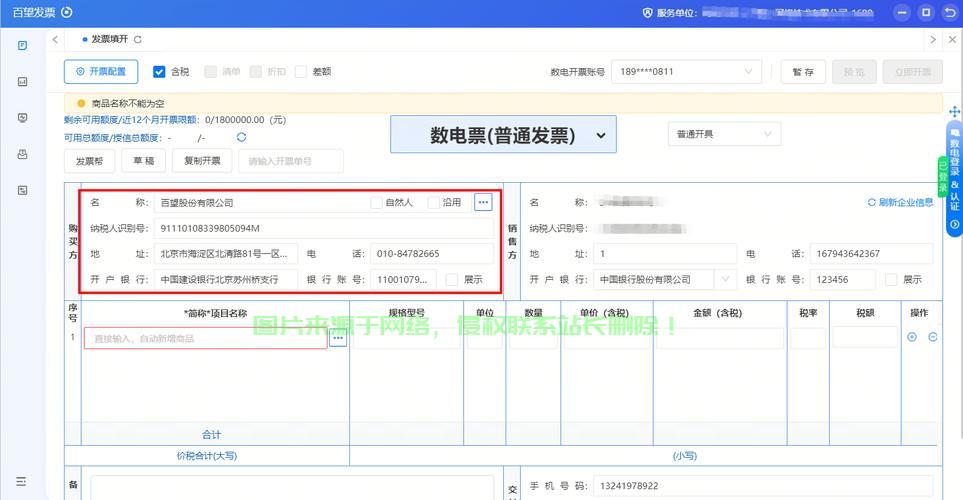Click the move cross icon on right edge
The height and width of the screenshot is (500, 963).
954,112
